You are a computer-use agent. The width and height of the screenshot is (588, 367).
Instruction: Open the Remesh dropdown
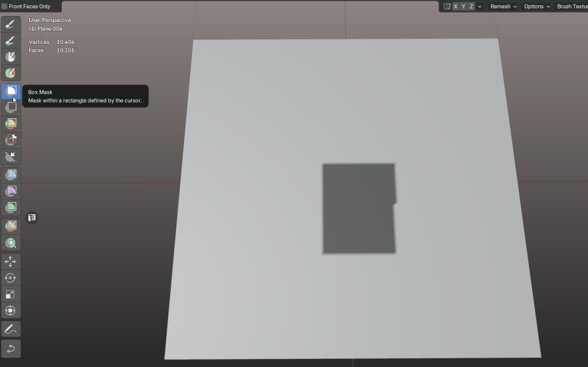tap(503, 7)
